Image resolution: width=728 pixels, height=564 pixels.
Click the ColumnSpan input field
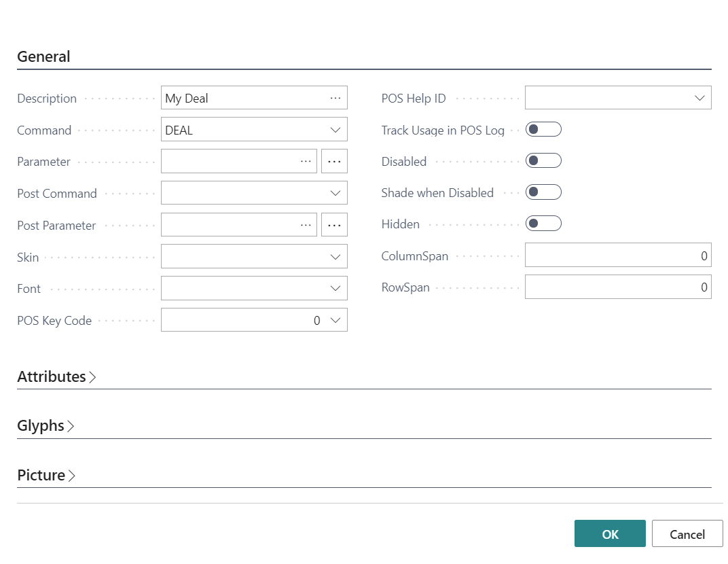point(617,255)
